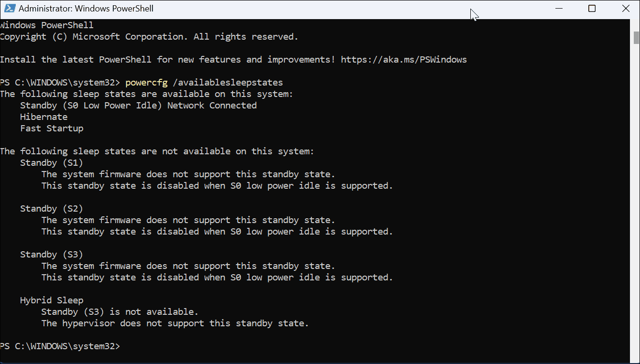Click the "Standby (S2)" heading

click(x=52, y=209)
